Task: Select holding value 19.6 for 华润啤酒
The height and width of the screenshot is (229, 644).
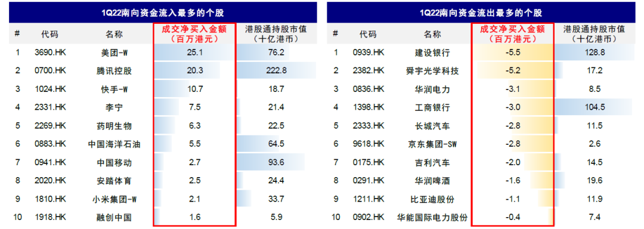Action: click(x=595, y=181)
